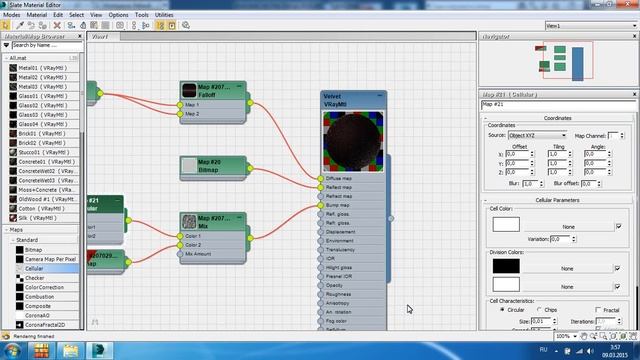Pick material from object with eyedropper
The image size is (640, 360).
(x=20, y=25)
